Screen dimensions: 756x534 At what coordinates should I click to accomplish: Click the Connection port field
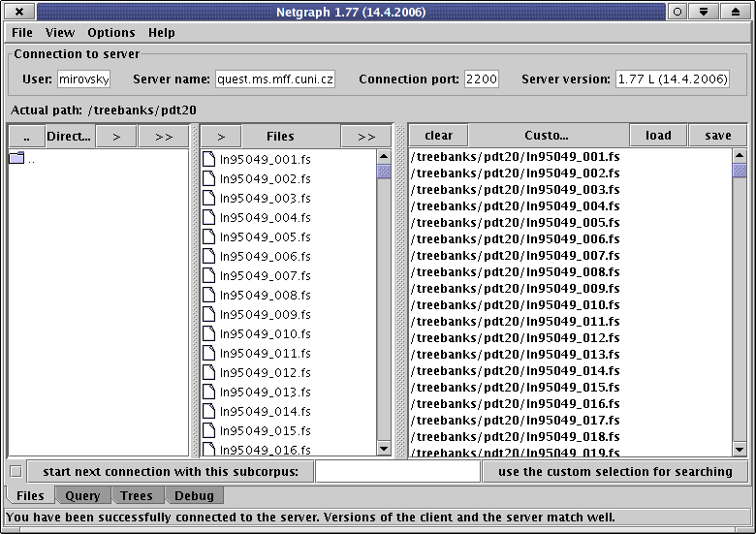[x=481, y=79]
